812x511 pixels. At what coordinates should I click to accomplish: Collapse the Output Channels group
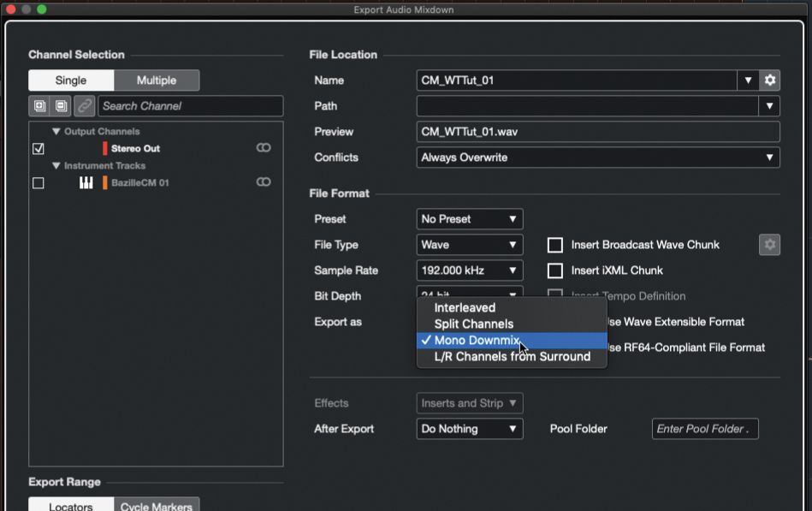pyautogui.click(x=56, y=132)
